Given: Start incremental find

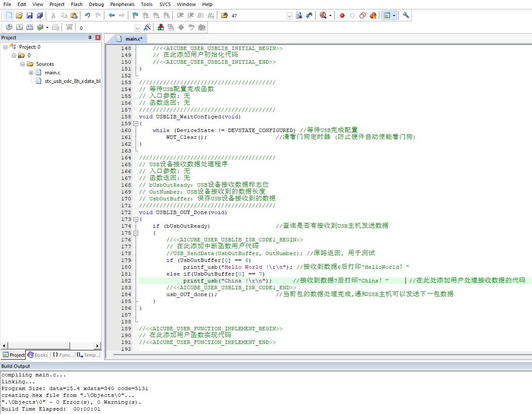Looking at the screenshot, I should (309, 15).
